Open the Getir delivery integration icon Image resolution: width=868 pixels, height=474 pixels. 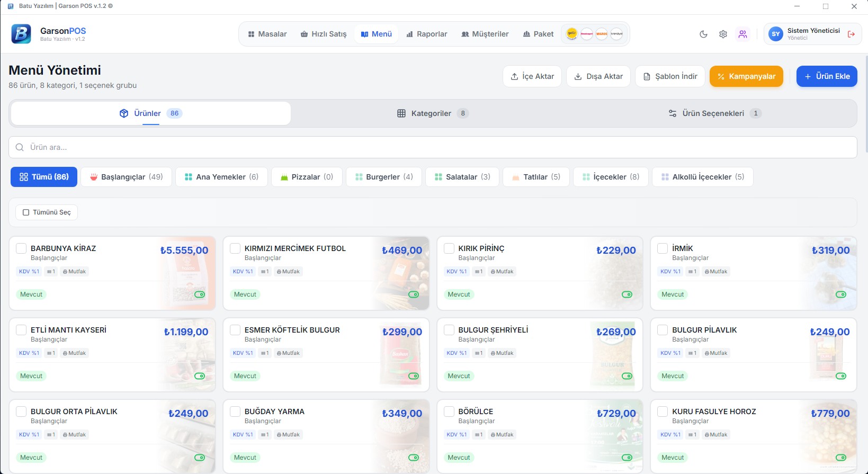pyautogui.click(x=572, y=34)
